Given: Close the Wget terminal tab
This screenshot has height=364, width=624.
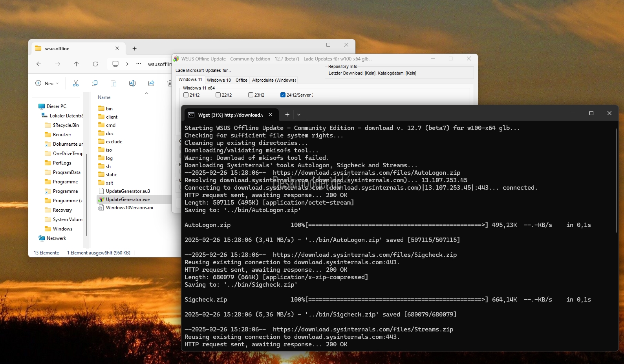Looking at the screenshot, I should [271, 115].
